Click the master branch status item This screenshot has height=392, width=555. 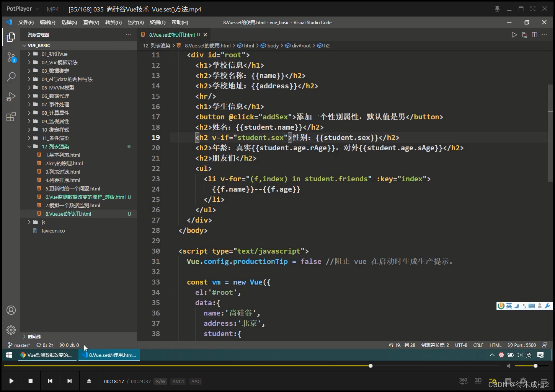coord(19,345)
